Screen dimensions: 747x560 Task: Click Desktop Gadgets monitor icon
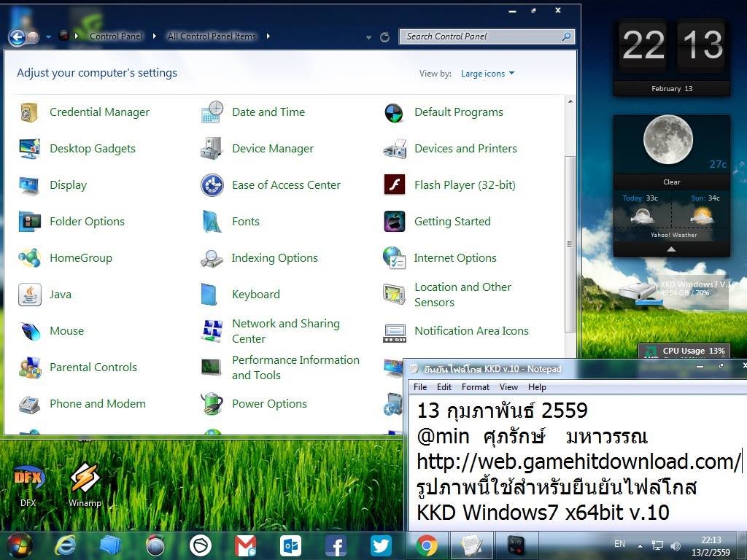pyautogui.click(x=29, y=149)
